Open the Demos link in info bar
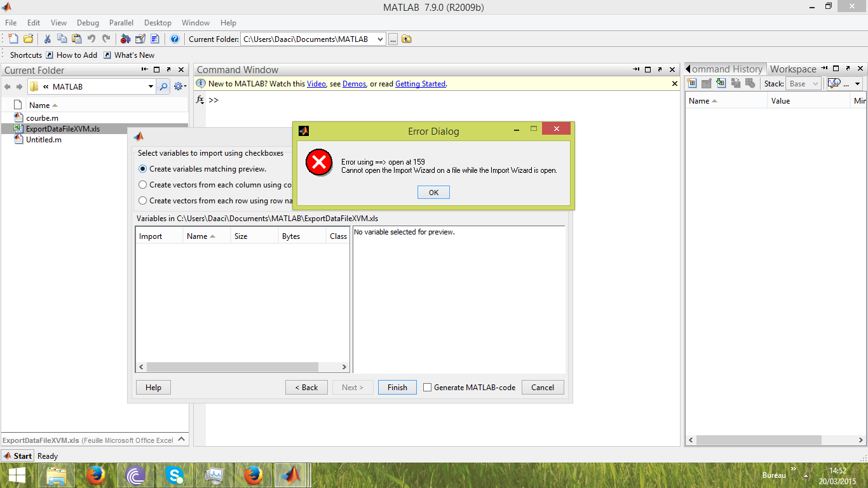Image resolution: width=868 pixels, height=488 pixels. tap(354, 84)
